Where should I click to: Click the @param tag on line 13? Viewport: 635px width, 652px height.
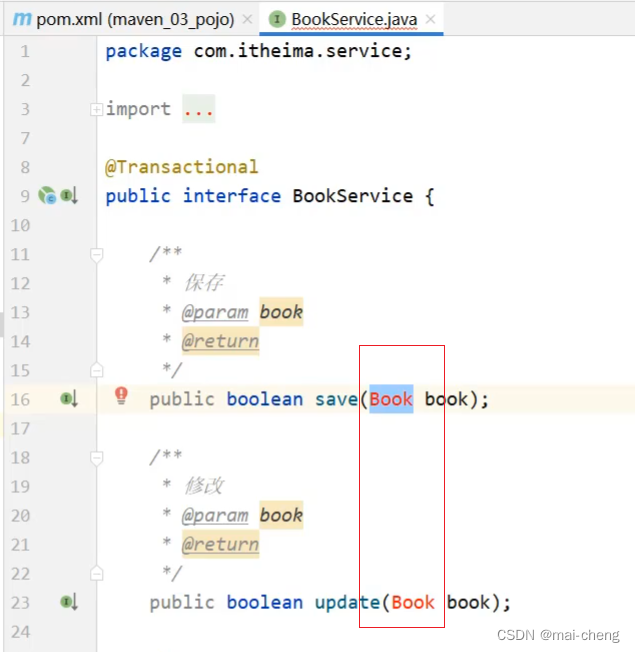point(215,312)
